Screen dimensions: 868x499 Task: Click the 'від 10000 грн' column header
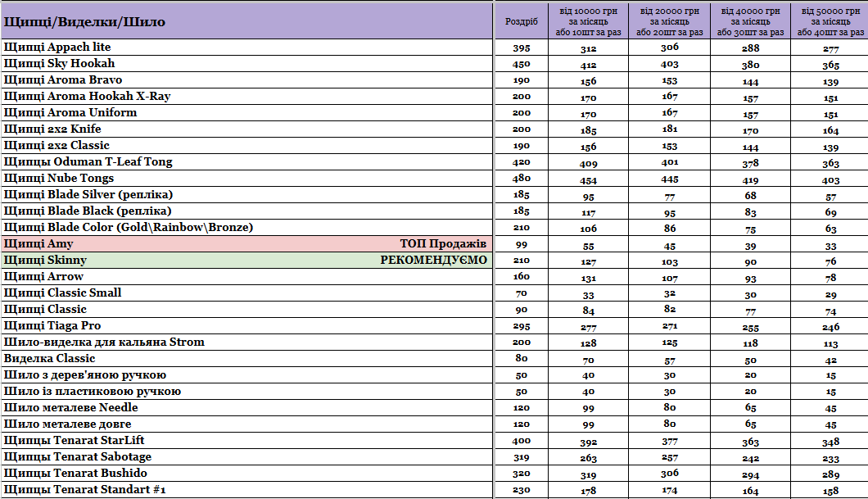coord(589,21)
